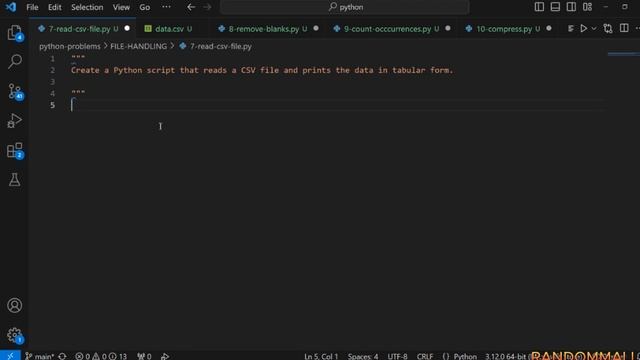
Task: Click the docstring text on line 2
Action: click(x=262, y=70)
